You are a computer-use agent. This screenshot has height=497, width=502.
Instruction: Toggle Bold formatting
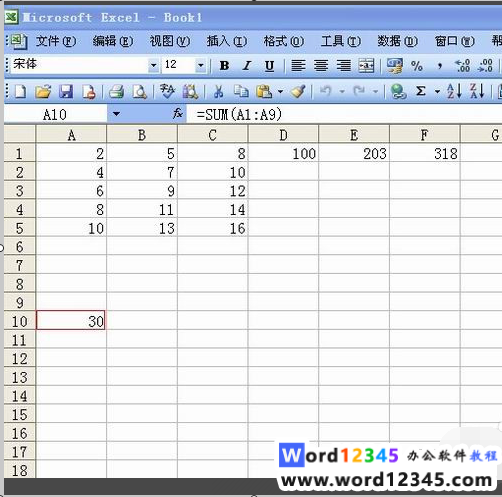coord(224,66)
